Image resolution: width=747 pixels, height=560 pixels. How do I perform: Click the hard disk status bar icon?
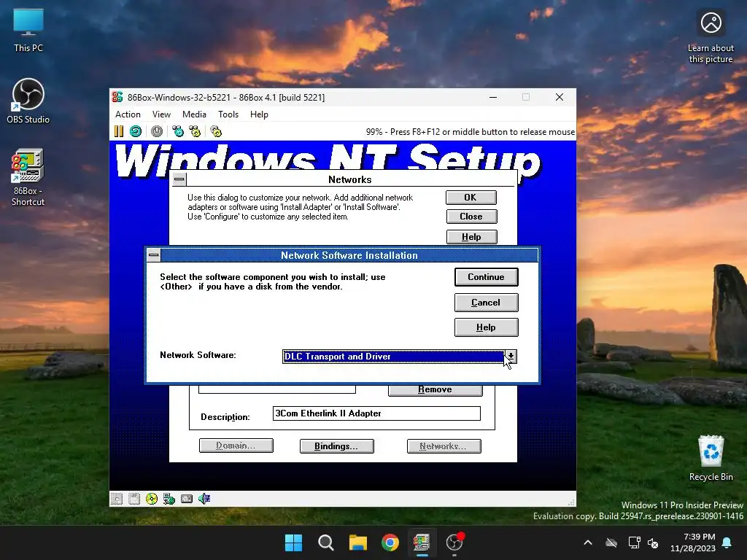187,499
